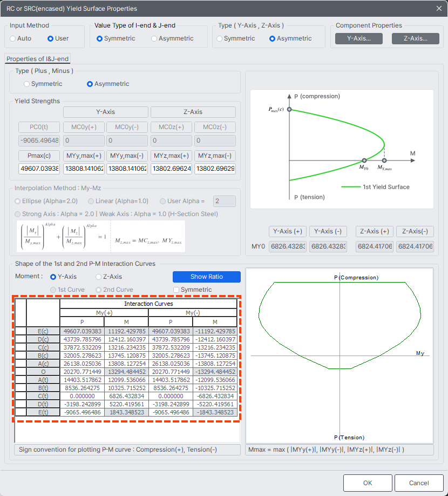Click the Z-Axis yield strengths header
This screenshot has width=448, height=496.
pos(193,112)
